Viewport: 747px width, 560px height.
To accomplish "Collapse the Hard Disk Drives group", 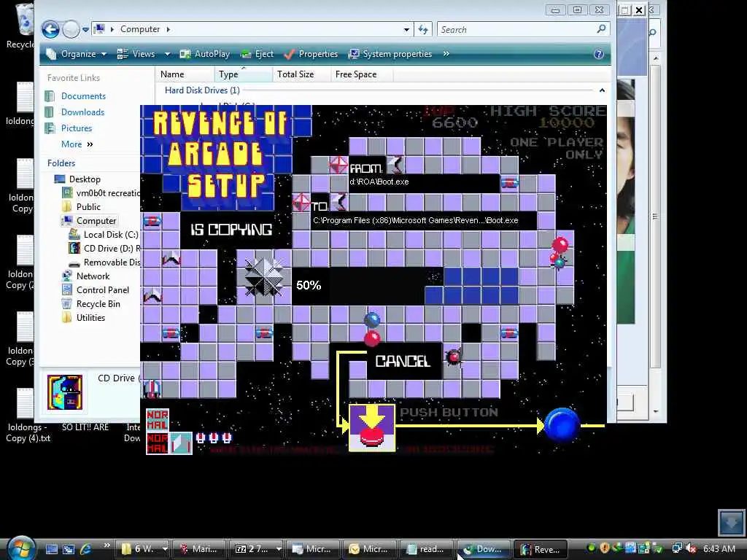I will (602, 90).
